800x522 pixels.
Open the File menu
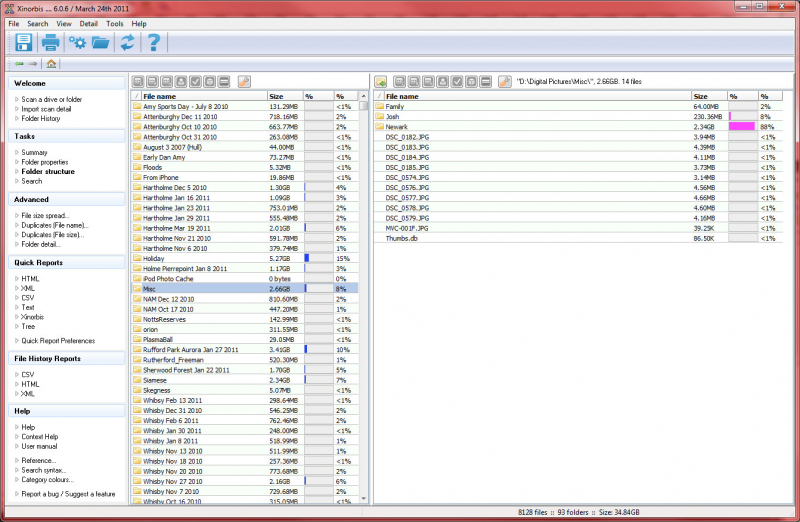tap(14, 23)
